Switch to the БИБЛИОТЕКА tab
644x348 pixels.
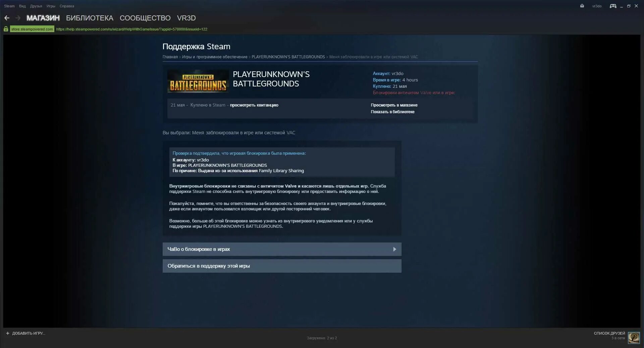[90, 18]
